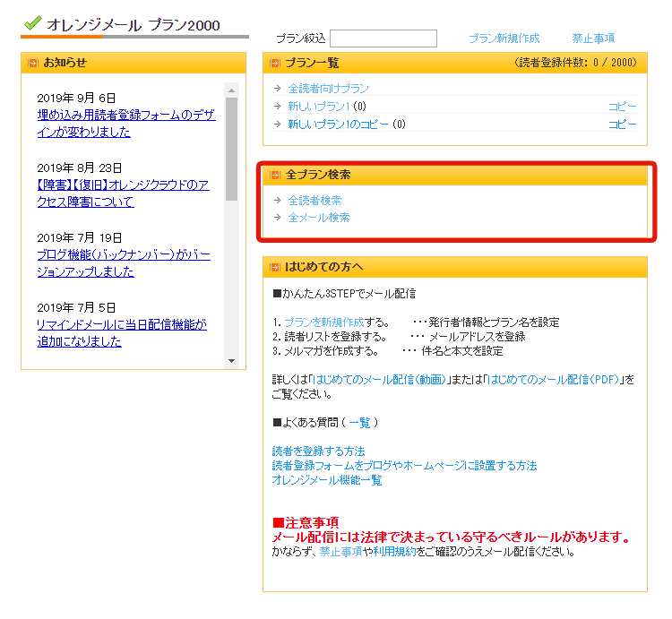Open the ブログ機能(バックナンバー) news article
This screenshot has width=672, height=619.
[x=124, y=263]
